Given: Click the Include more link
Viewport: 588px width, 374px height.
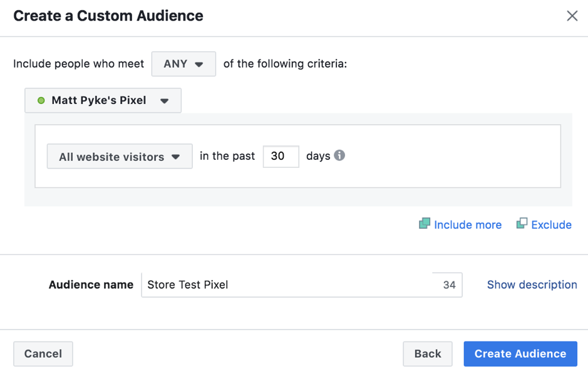Looking at the screenshot, I should tap(460, 224).
